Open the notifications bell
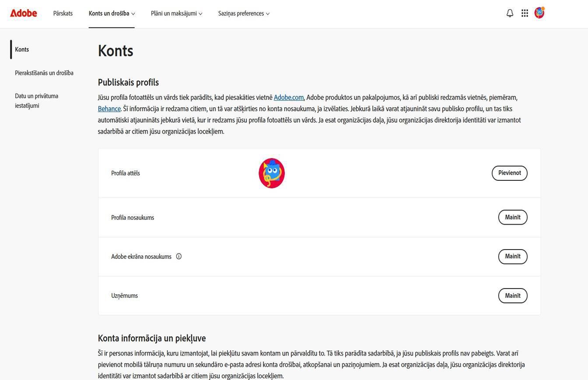This screenshot has width=588, height=380. (509, 13)
